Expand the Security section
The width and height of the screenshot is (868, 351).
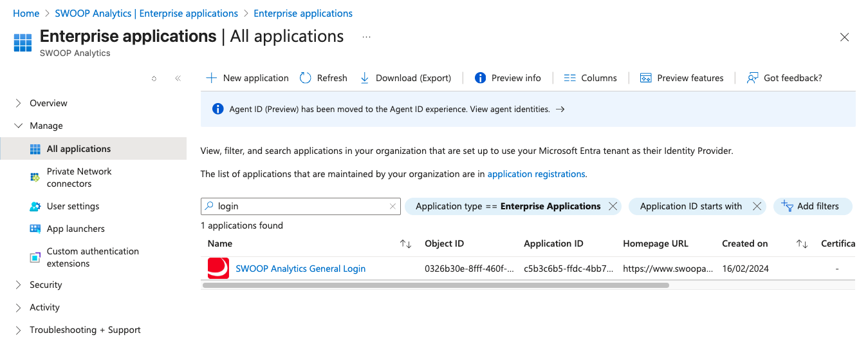pyautogui.click(x=39, y=285)
